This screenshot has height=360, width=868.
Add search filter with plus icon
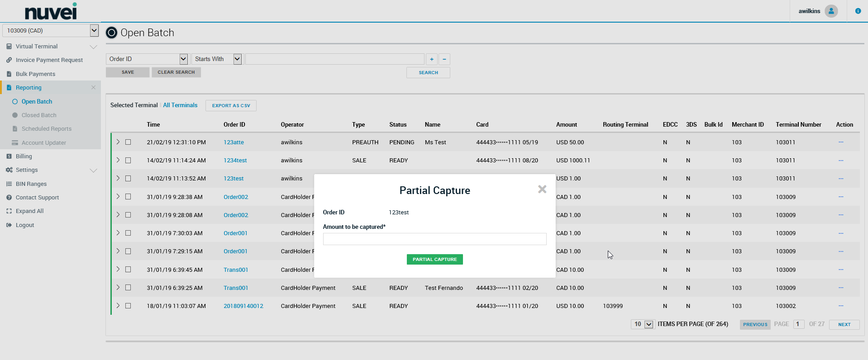pos(432,59)
